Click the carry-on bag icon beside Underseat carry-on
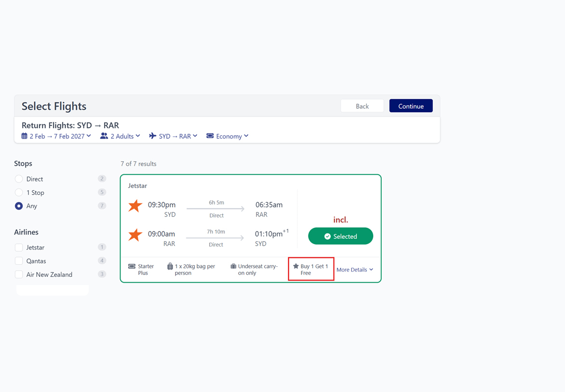The height and width of the screenshot is (392, 565). click(x=233, y=266)
